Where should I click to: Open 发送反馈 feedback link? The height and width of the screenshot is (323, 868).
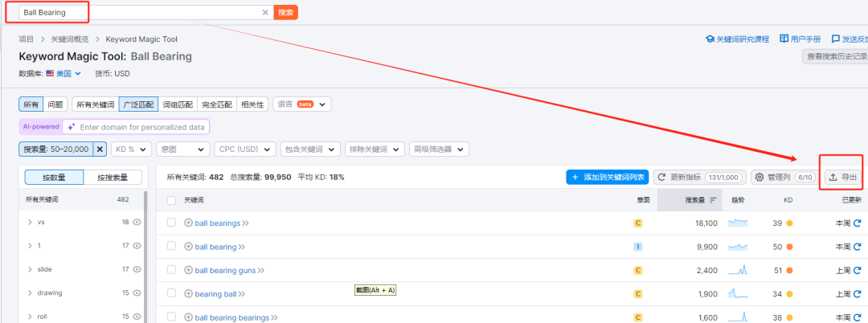pyautogui.click(x=850, y=39)
